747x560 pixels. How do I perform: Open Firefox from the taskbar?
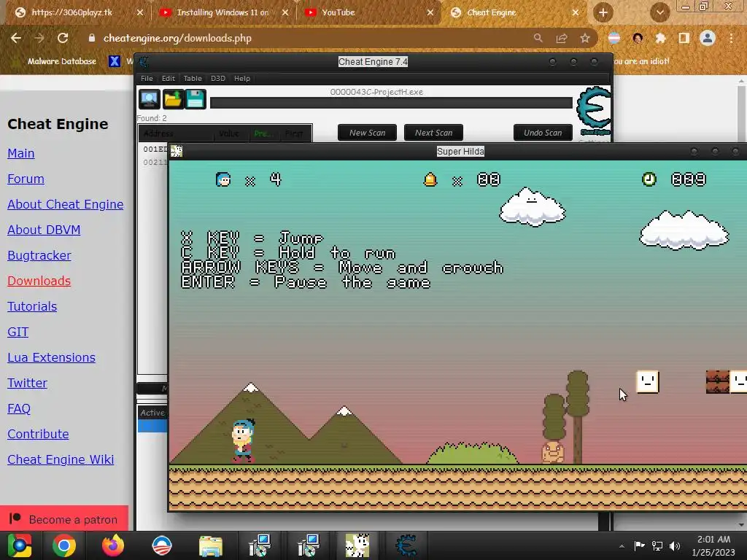pos(113,545)
